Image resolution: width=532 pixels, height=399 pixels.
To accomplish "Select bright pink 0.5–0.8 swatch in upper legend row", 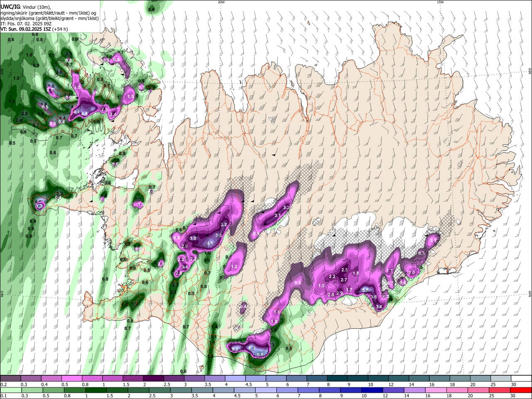I will pyautogui.click(x=71, y=379).
